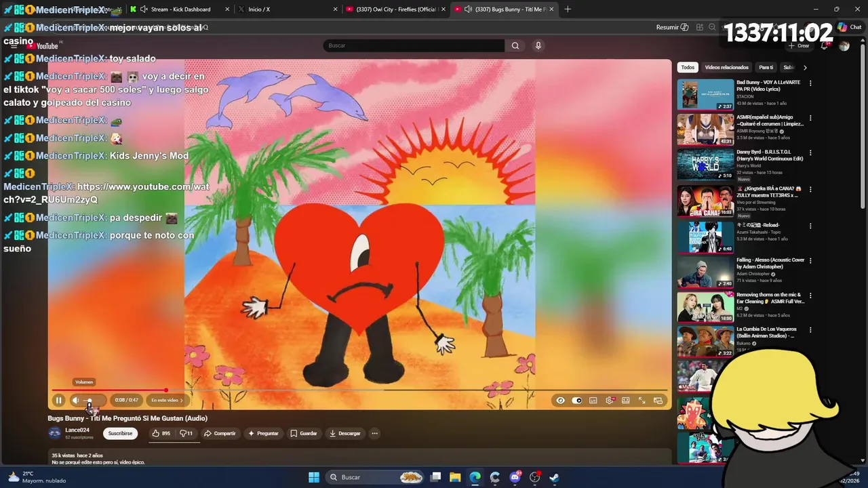Open options for the Danny Byrd suggestion
The height and width of the screenshot is (488, 868).
pyautogui.click(x=810, y=152)
